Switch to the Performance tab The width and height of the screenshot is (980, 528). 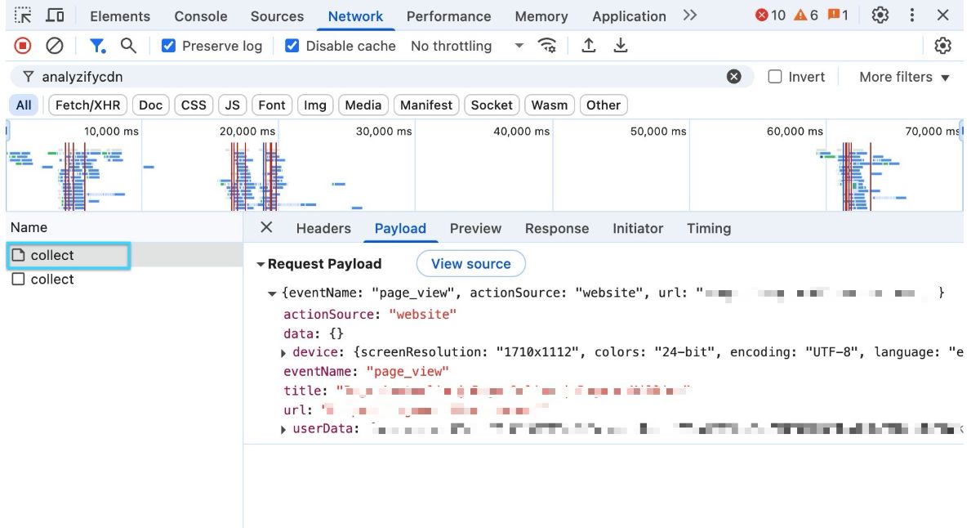pos(448,16)
